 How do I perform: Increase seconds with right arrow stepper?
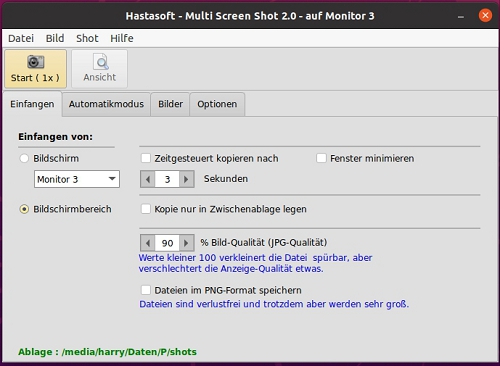click(186, 179)
